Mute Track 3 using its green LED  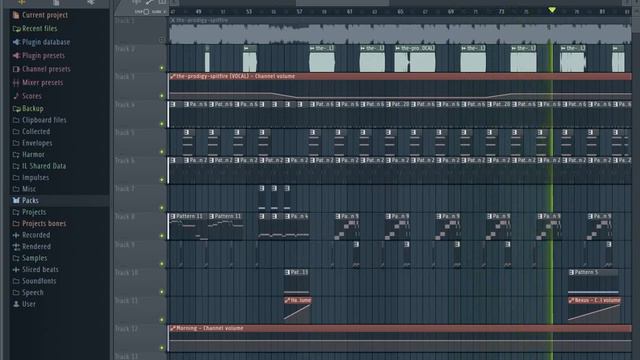[162, 96]
